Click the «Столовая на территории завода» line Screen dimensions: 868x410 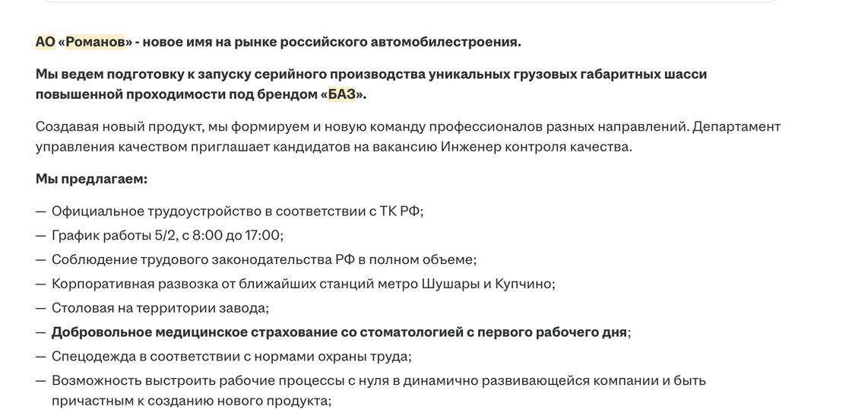(x=160, y=309)
